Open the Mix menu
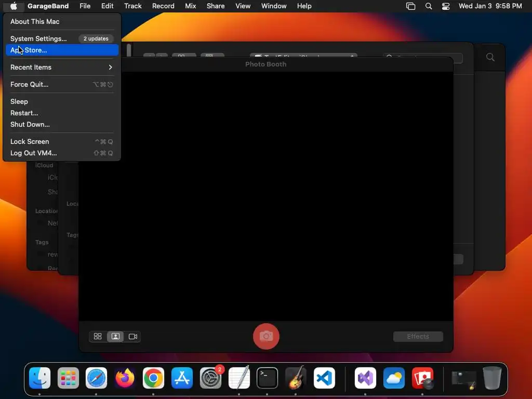The image size is (532, 399). (190, 6)
